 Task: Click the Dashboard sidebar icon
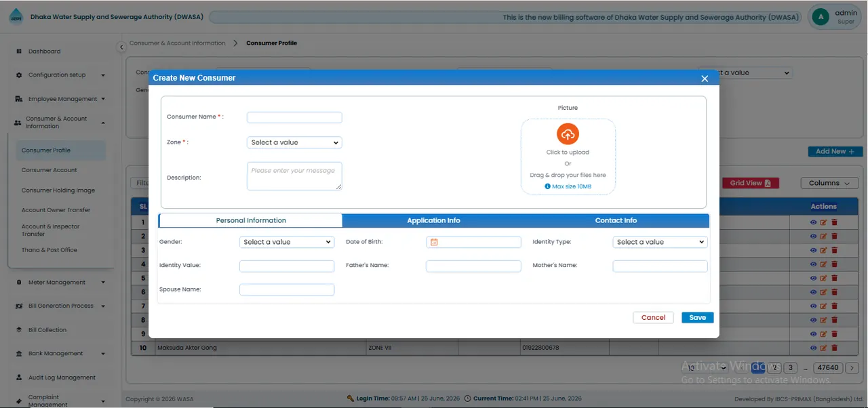click(x=19, y=52)
